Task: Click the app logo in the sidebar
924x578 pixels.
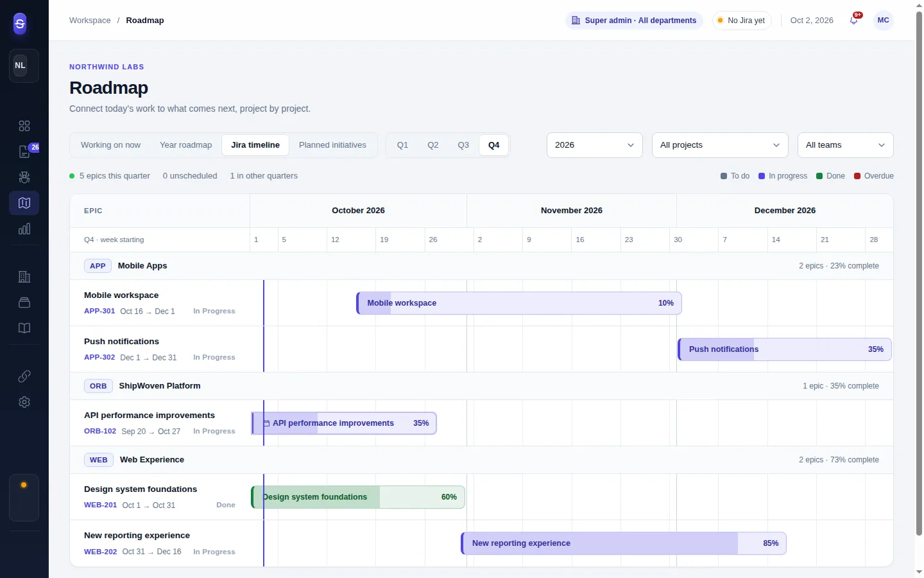Action: (20, 24)
